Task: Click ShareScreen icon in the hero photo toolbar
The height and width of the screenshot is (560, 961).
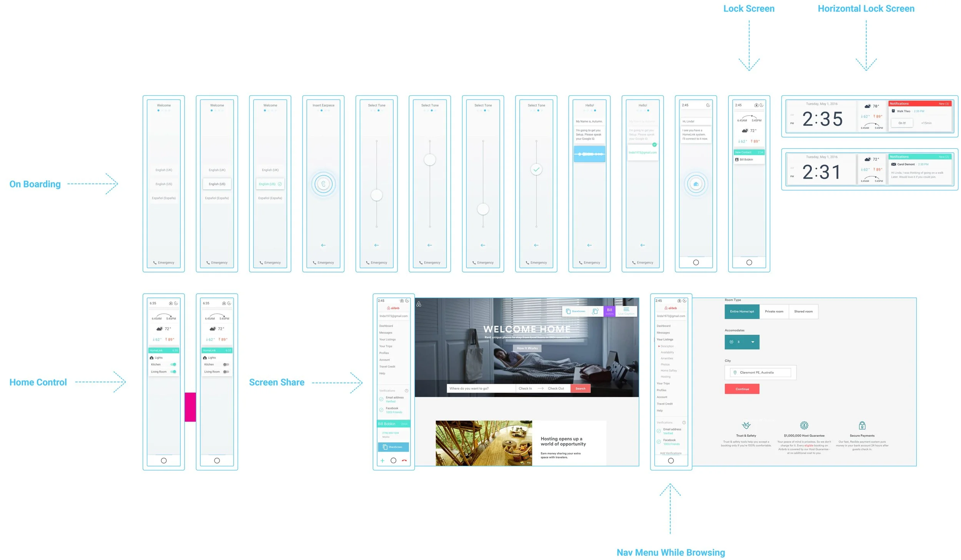Action: (x=568, y=311)
